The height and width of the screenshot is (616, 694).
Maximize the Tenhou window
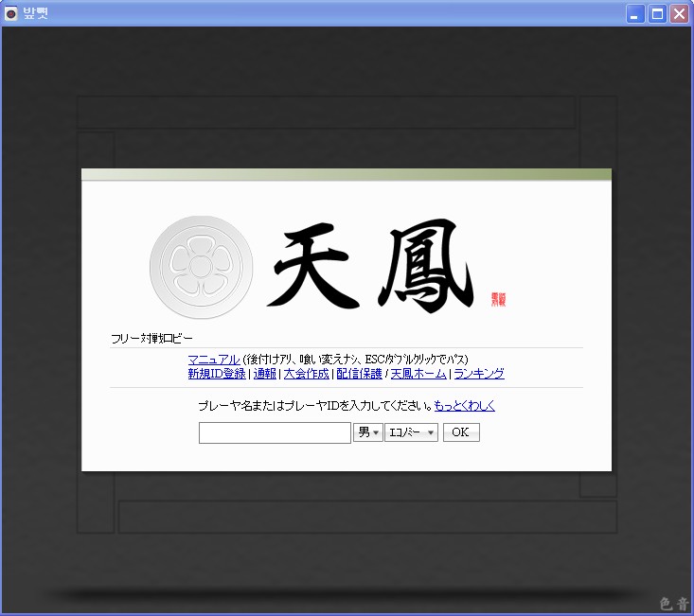click(x=657, y=13)
